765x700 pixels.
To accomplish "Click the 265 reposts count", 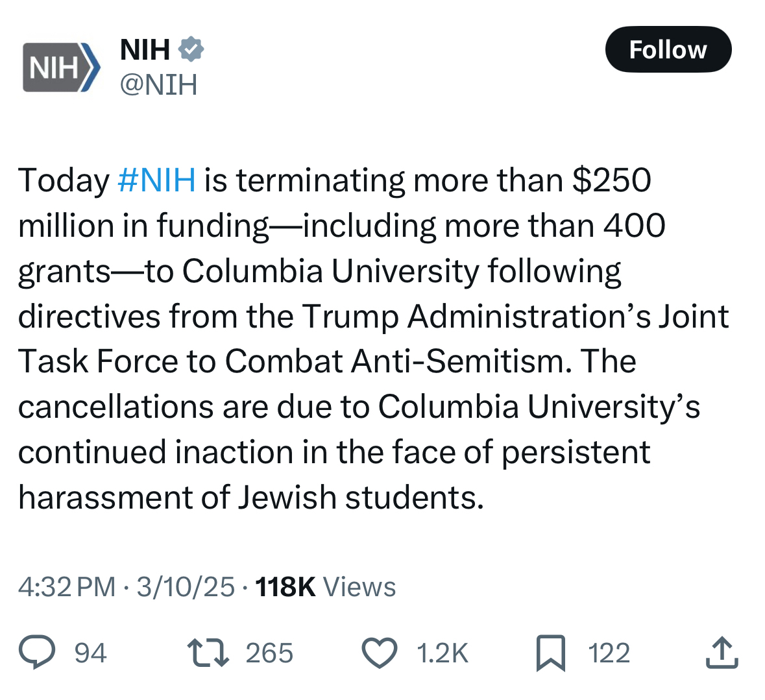I will (269, 653).
